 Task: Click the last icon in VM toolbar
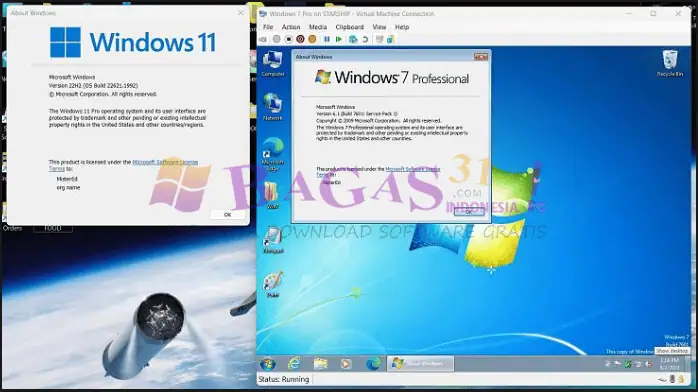(390, 40)
